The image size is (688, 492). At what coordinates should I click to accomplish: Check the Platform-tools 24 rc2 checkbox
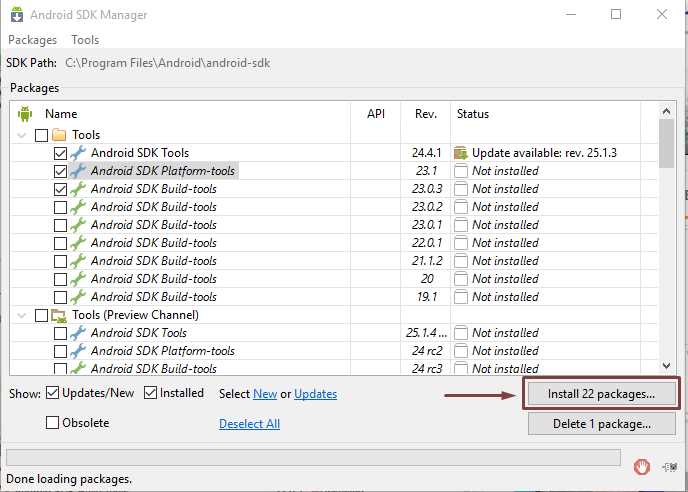[x=60, y=351]
